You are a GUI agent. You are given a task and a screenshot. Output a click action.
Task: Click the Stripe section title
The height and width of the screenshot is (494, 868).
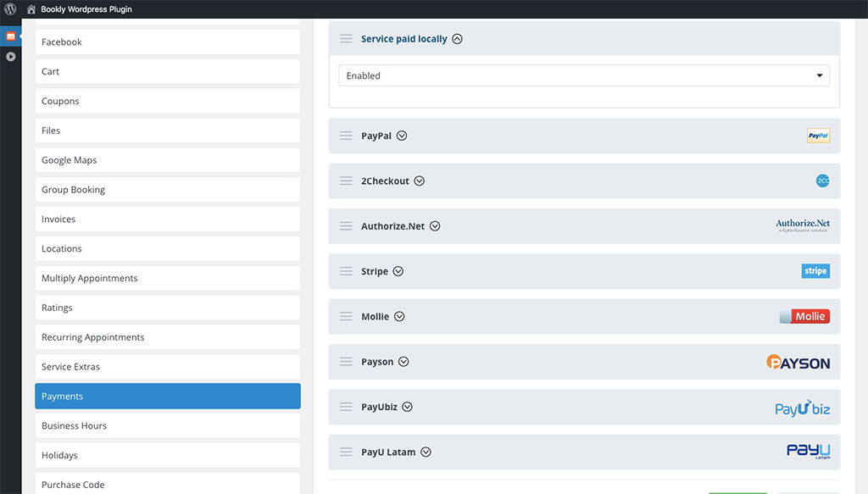[x=375, y=271]
